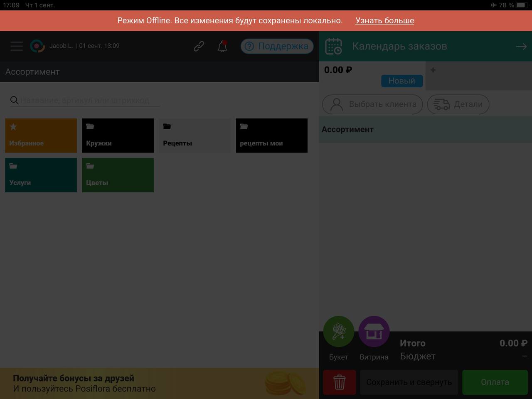Image resolution: width=532 pixels, height=399 pixels.
Task: Click the Posiflora logo icon
Action: click(x=37, y=46)
